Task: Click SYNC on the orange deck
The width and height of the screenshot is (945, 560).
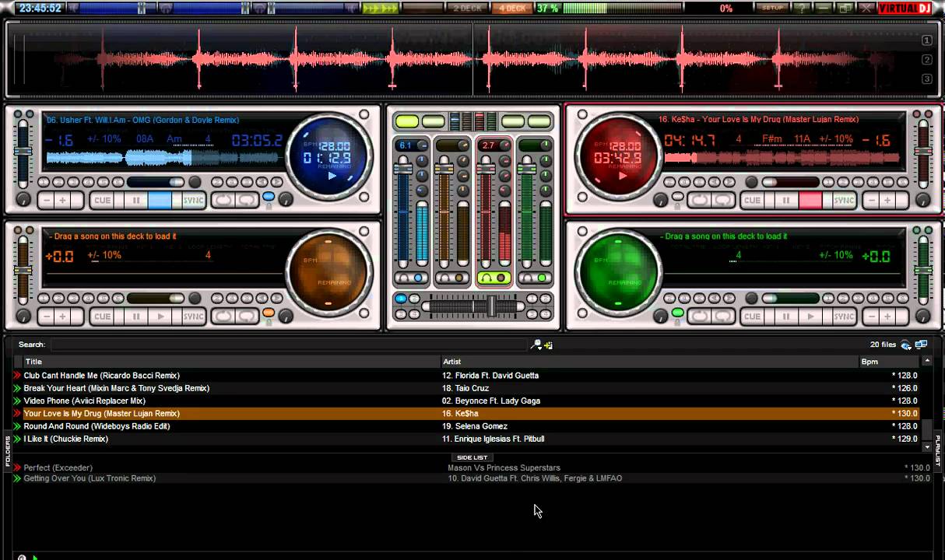Action: (192, 317)
